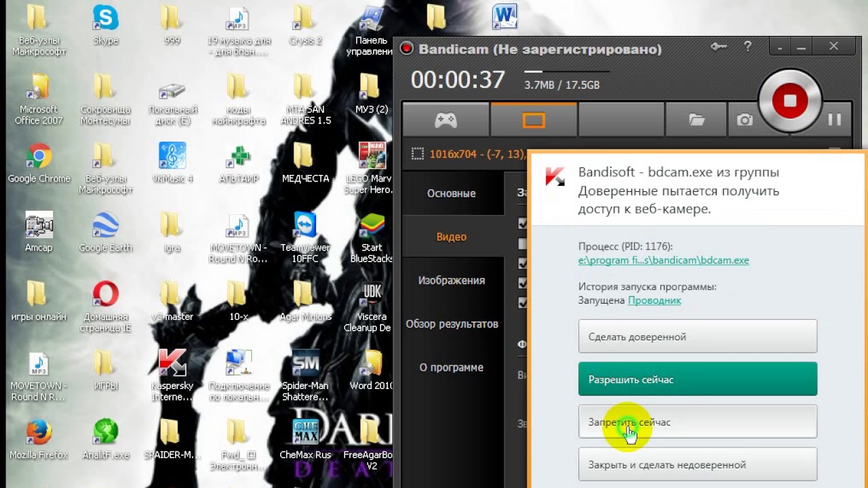
Task: Select the Google Chrome desktop icon
Action: pos(39,163)
